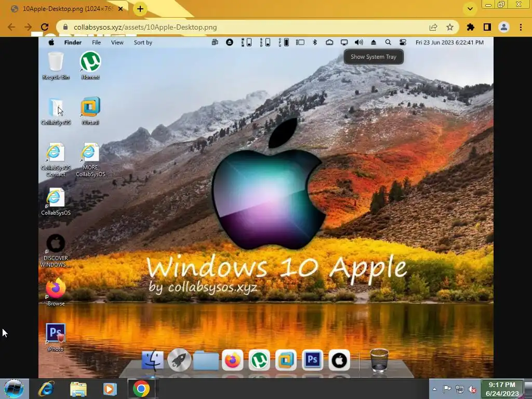Screen dimensions: 532x399
Task: Open the blue folder in dock
Action: (206, 361)
